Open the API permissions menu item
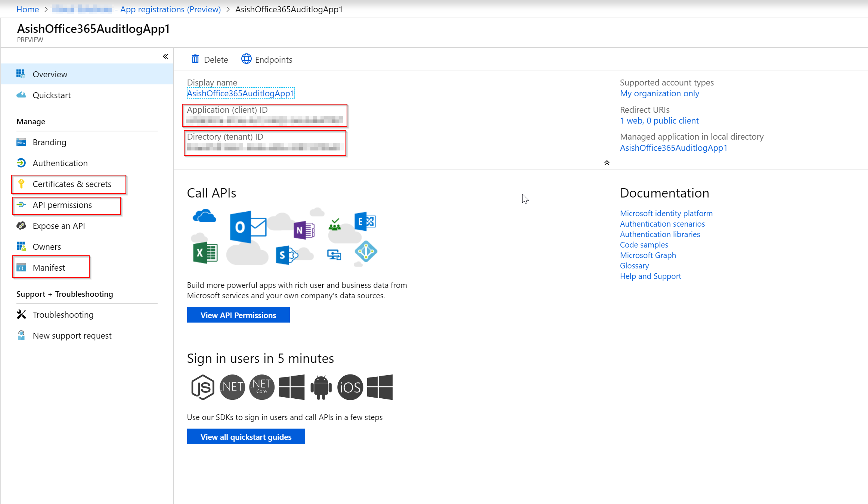The width and height of the screenshot is (868, 504). coord(62,205)
